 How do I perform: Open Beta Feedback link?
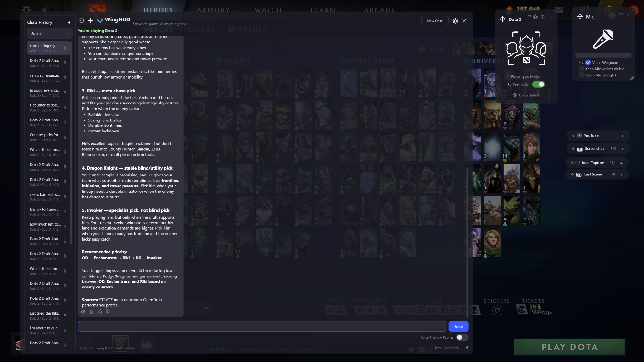coord(447,348)
